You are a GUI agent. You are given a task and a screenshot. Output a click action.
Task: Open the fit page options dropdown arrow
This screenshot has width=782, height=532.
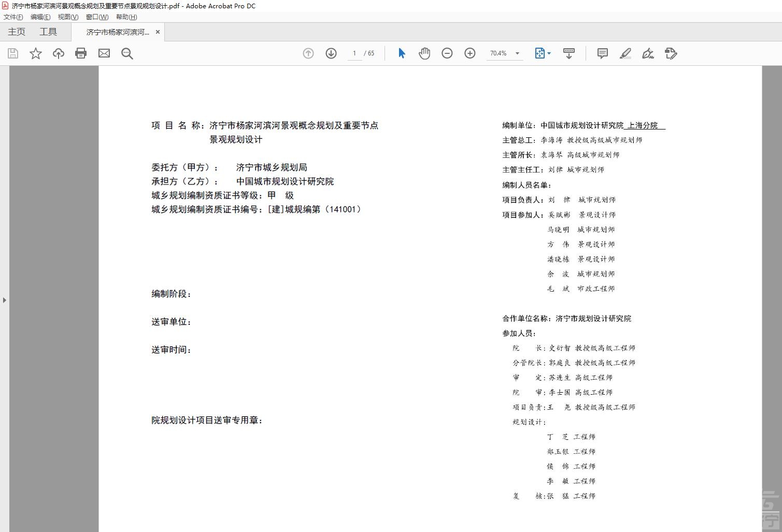pos(549,53)
